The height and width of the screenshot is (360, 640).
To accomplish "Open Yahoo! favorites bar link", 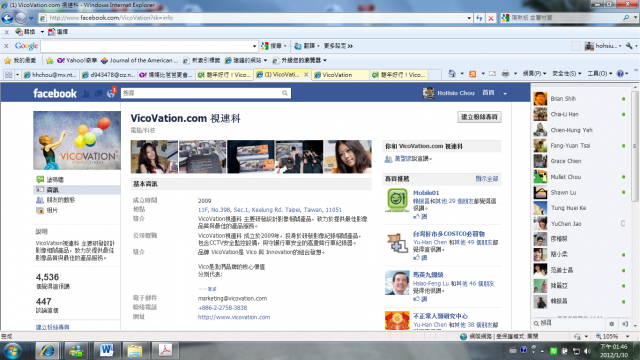I will (77, 60).
